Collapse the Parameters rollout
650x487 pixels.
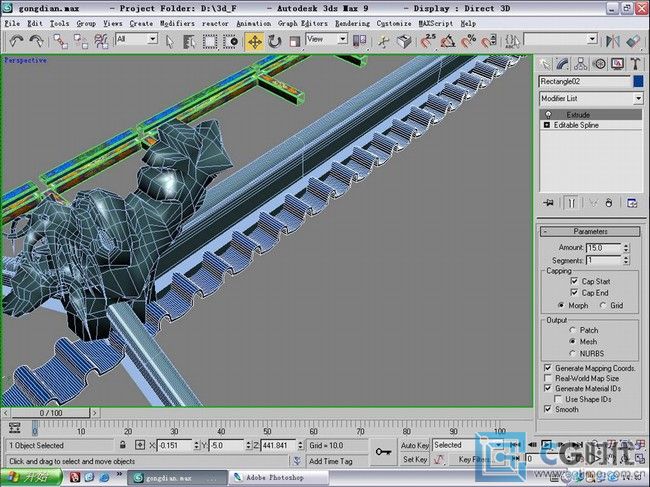tap(590, 231)
